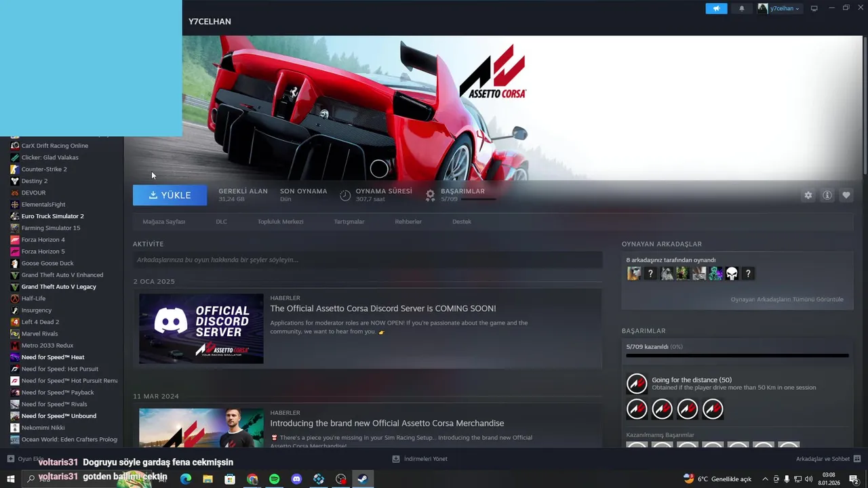
Task: Open the Windows Start menu
Action: (10, 479)
